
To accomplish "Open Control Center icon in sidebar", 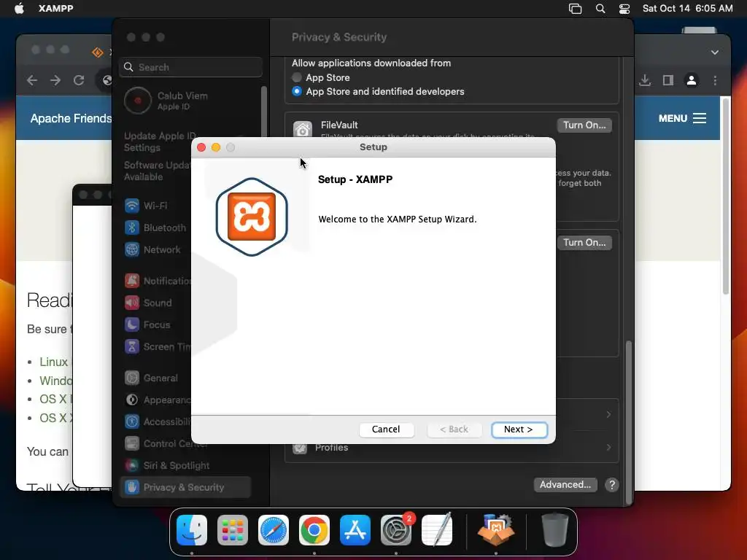I will pyautogui.click(x=132, y=444).
